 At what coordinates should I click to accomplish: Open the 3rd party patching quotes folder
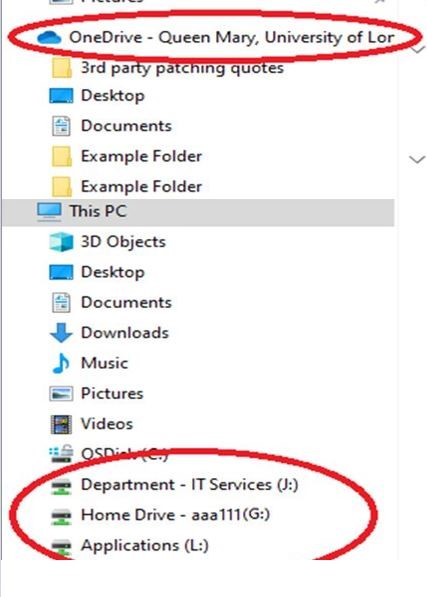tap(182, 69)
